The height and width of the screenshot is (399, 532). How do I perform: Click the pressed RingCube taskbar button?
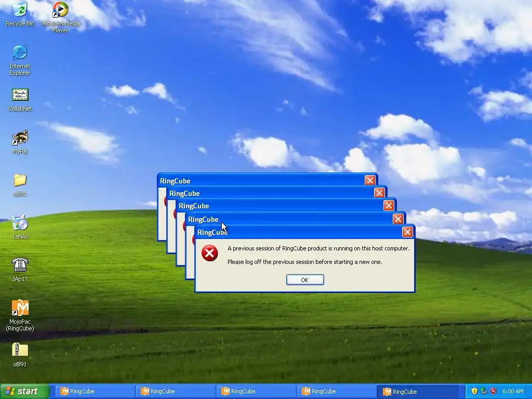tap(417, 392)
